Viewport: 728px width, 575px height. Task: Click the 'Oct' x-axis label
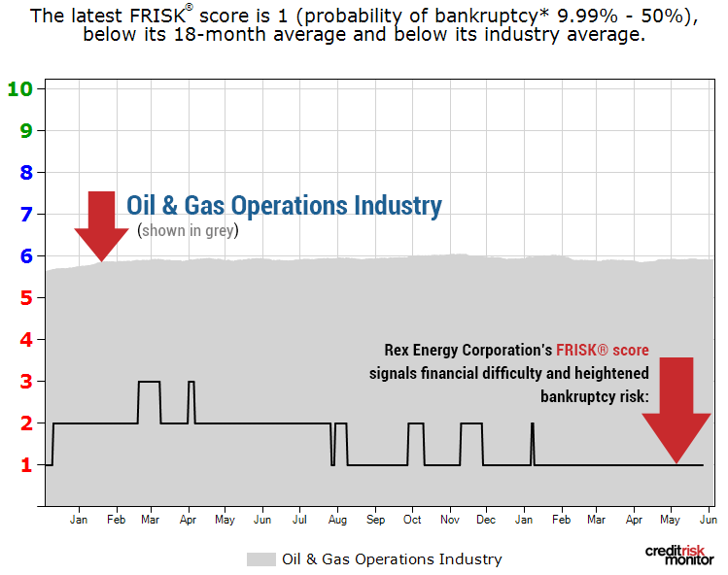click(x=412, y=520)
